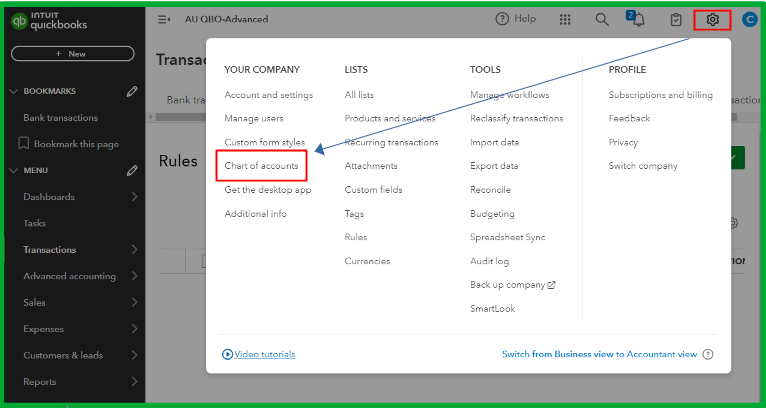Open Bank transactions bookmark
This screenshot has width=766, height=408.
point(61,118)
